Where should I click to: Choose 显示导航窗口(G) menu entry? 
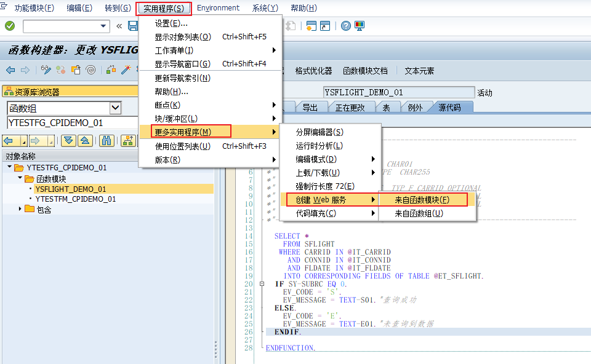coord(211,64)
